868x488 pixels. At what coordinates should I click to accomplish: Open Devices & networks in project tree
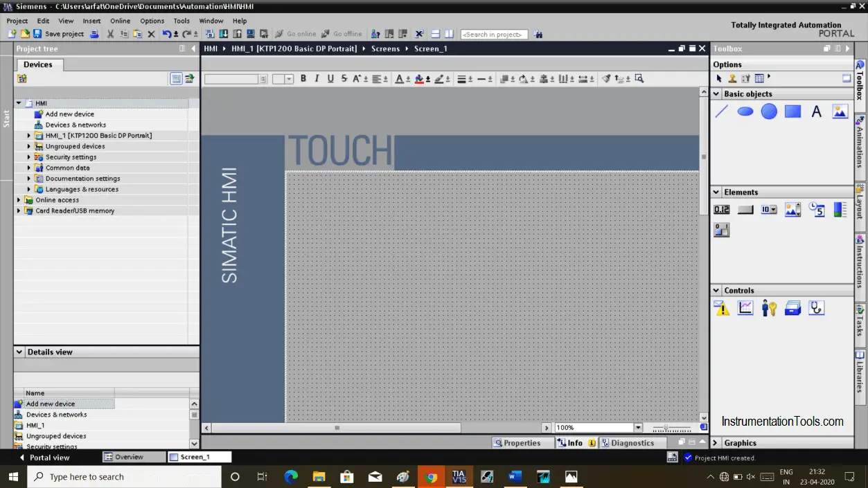pos(76,125)
